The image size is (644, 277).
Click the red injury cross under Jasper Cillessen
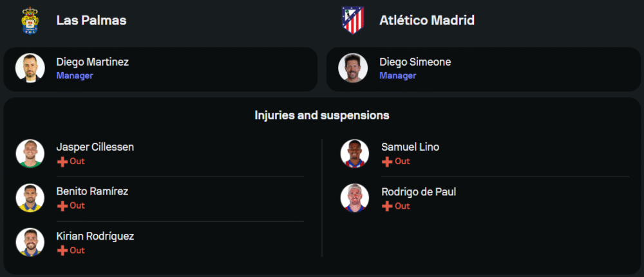point(62,162)
